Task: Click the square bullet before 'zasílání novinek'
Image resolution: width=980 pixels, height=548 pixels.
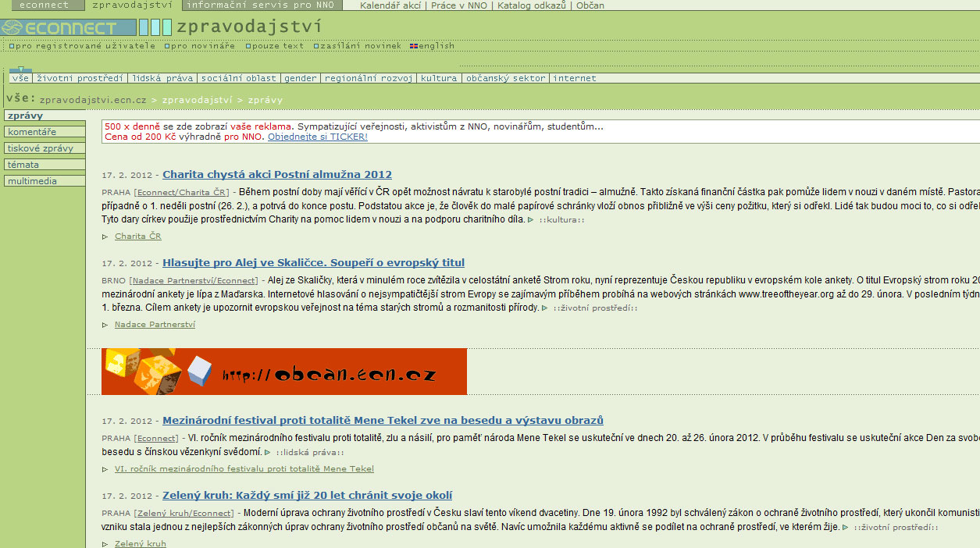Action: [316, 46]
